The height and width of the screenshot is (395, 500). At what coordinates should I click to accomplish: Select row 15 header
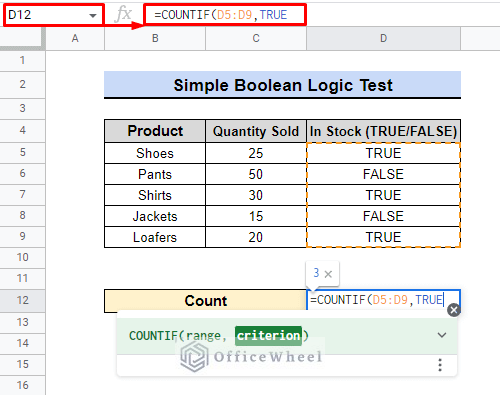pyautogui.click(x=22, y=365)
